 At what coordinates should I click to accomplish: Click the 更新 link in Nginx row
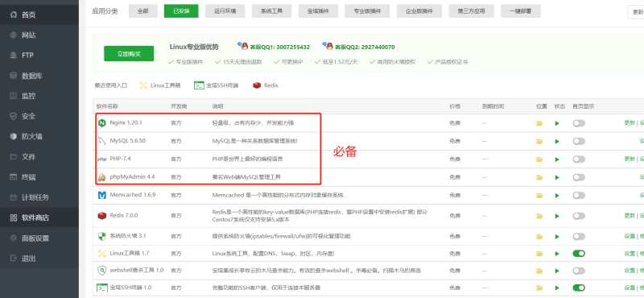(x=630, y=123)
